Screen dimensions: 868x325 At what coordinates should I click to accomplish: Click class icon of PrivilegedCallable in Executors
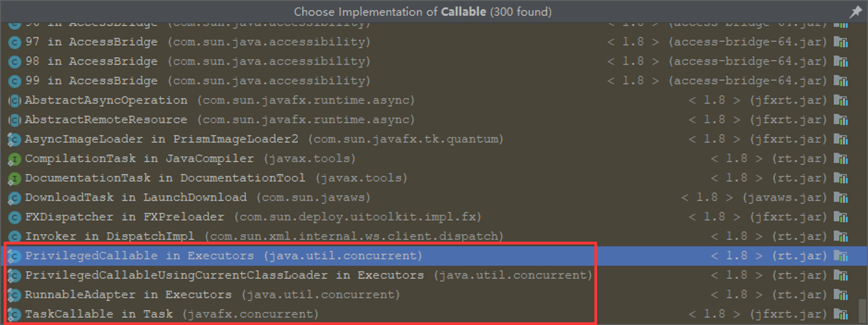pos(14,256)
